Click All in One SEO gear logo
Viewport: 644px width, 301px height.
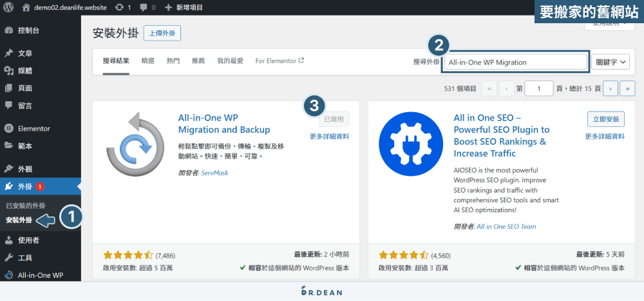click(411, 143)
